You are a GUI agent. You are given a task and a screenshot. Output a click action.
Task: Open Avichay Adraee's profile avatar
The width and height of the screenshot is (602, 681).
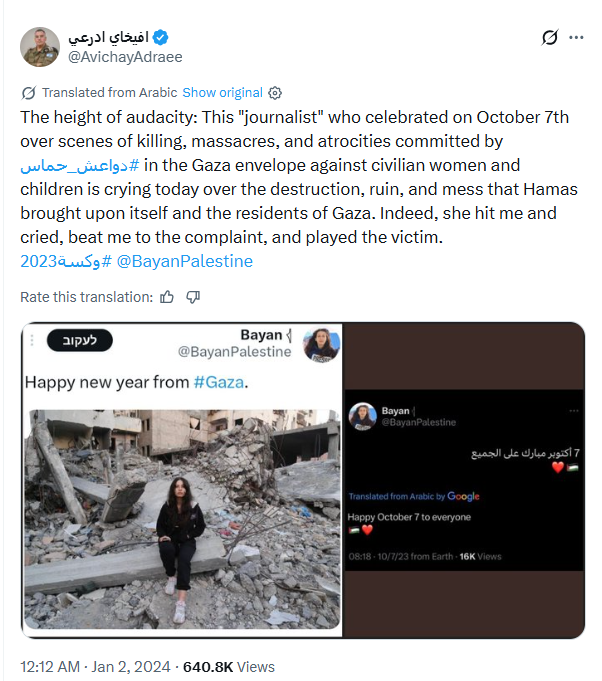click(x=40, y=47)
